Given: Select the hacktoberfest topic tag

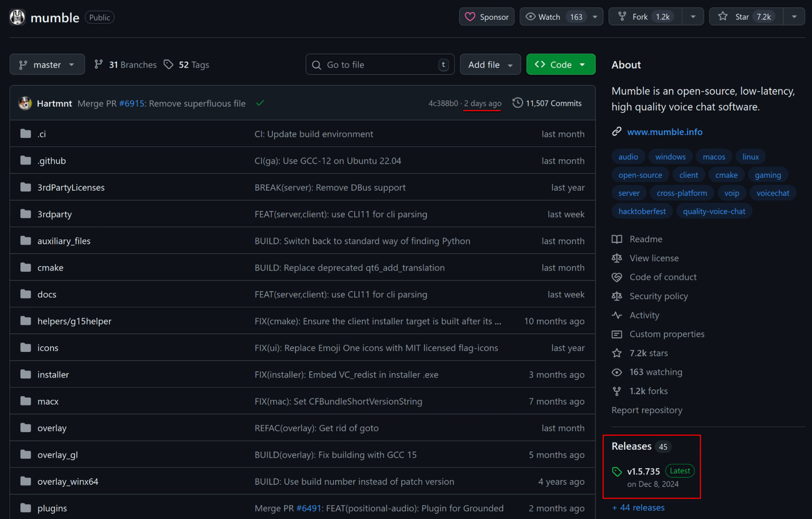Looking at the screenshot, I should [x=642, y=211].
